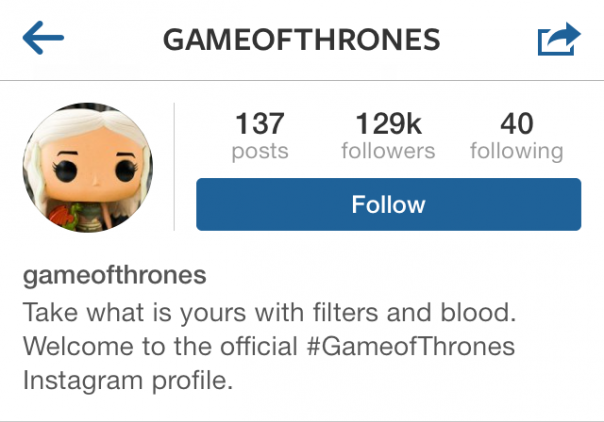Click the GAMEOFTHRONES header title
This screenshot has width=604, height=422.
point(301,40)
